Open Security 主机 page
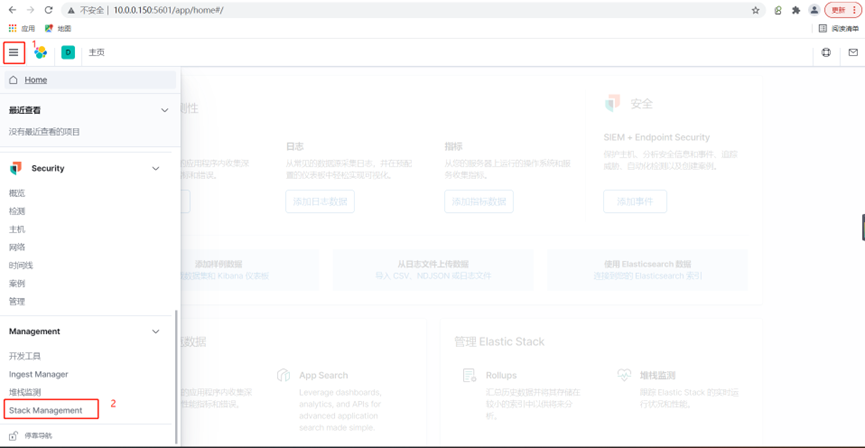This screenshot has width=865, height=448. click(17, 230)
